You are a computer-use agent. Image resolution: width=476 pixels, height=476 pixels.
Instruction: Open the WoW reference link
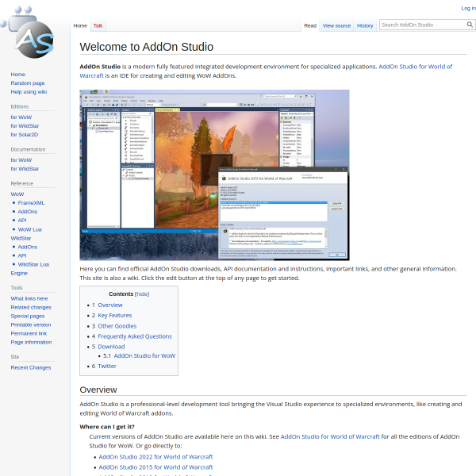pos(17,194)
